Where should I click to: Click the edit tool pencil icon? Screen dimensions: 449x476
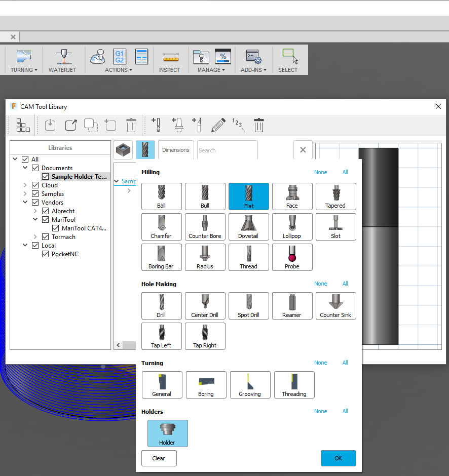[218, 125]
